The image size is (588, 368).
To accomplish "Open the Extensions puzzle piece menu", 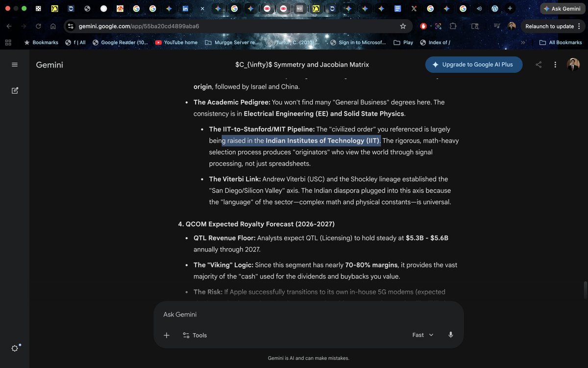I will click(x=453, y=26).
